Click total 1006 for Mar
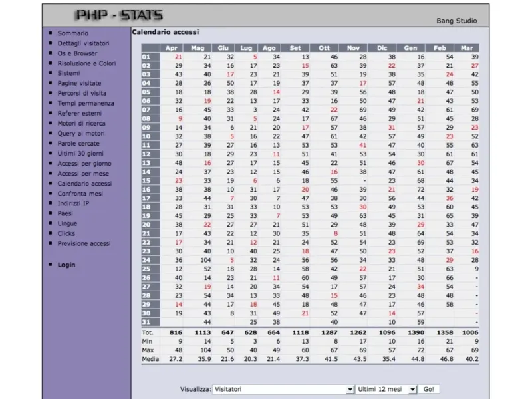Image resolution: width=532 pixels, height=399 pixels. [470, 333]
